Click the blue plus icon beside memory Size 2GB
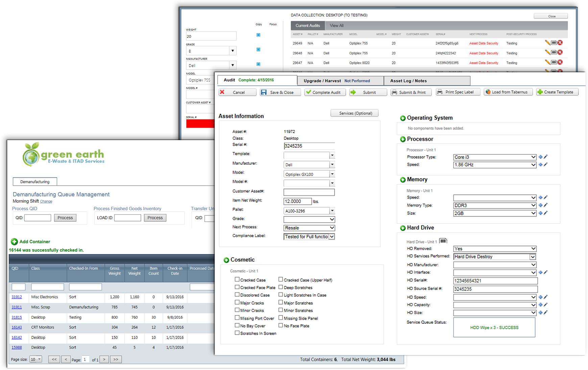 540,213
